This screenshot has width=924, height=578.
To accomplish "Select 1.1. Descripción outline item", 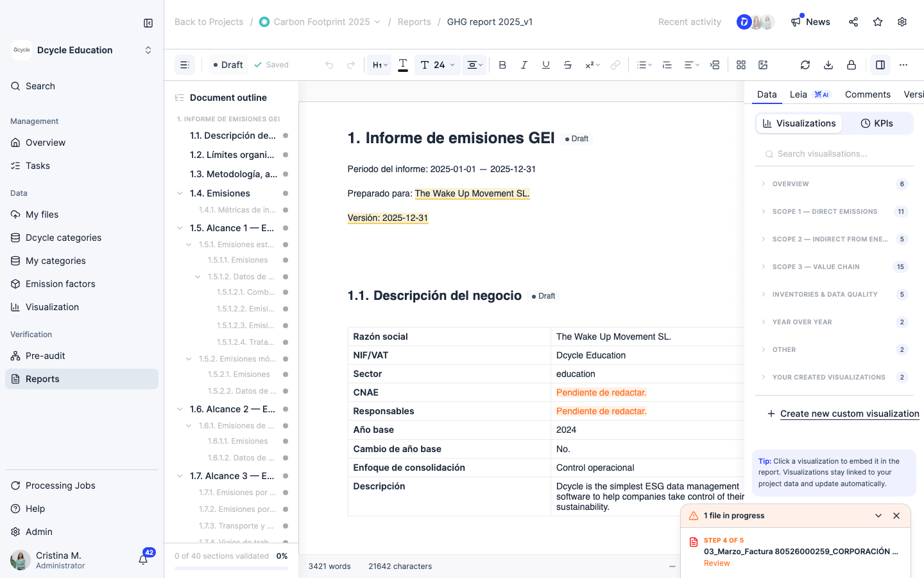I will point(232,136).
